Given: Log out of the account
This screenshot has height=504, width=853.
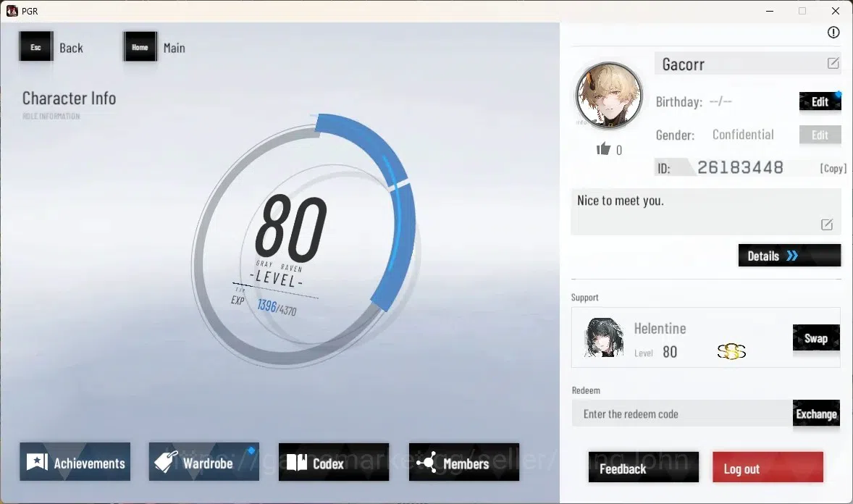Looking at the screenshot, I should 768,468.
